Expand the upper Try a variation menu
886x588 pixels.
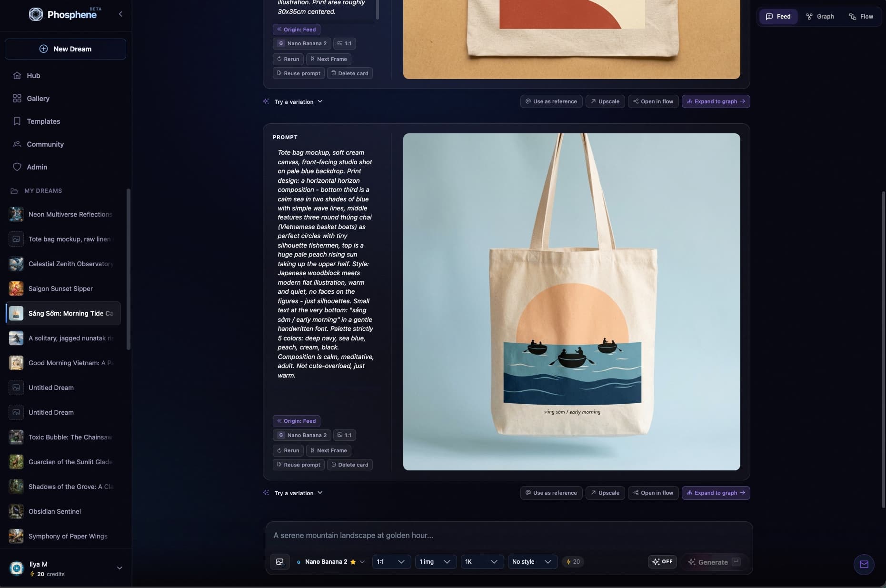(x=293, y=102)
